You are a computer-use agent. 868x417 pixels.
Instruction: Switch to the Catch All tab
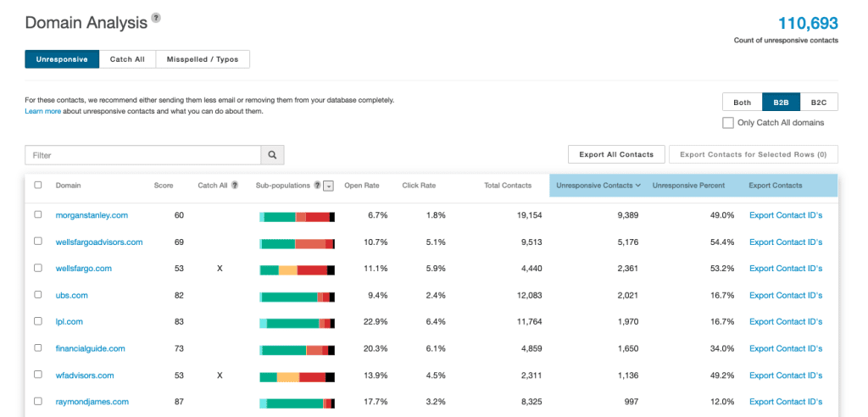127,59
